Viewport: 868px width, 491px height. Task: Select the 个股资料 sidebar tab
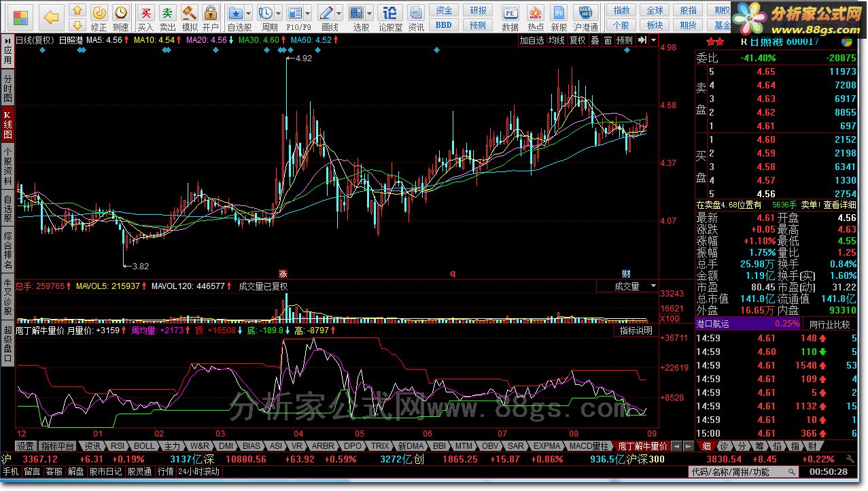tap(7, 165)
